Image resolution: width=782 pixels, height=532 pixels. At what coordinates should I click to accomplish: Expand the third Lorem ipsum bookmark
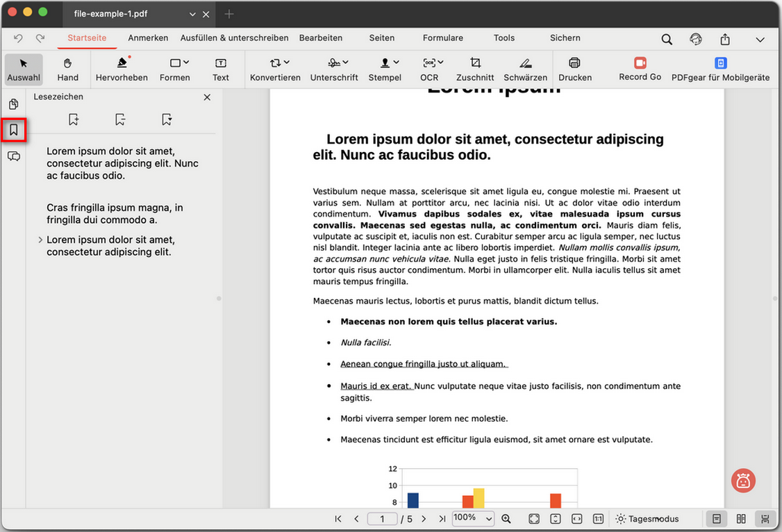tap(40, 239)
